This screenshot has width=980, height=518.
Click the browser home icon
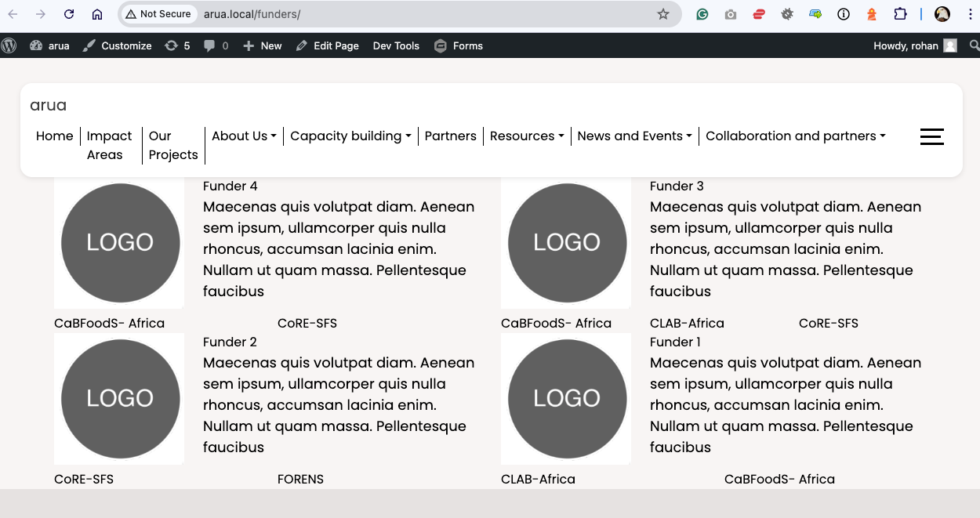[x=97, y=14]
